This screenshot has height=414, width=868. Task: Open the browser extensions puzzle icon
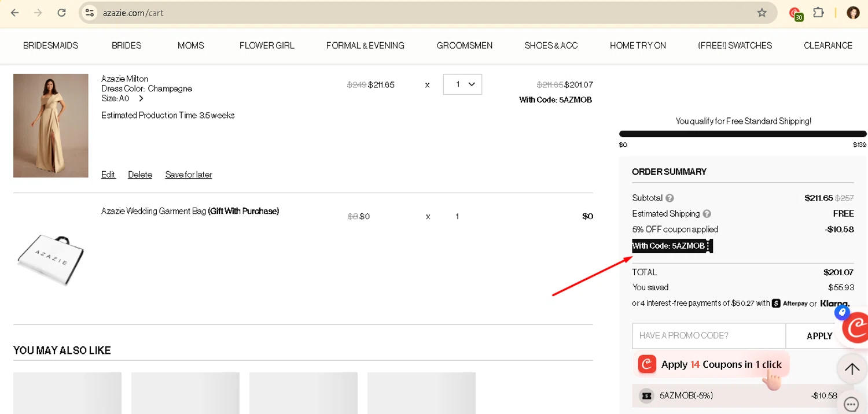click(818, 13)
